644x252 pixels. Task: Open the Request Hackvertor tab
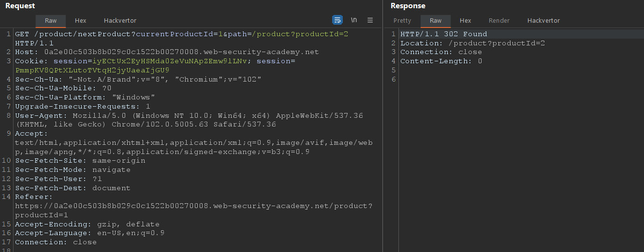point(120,21)
